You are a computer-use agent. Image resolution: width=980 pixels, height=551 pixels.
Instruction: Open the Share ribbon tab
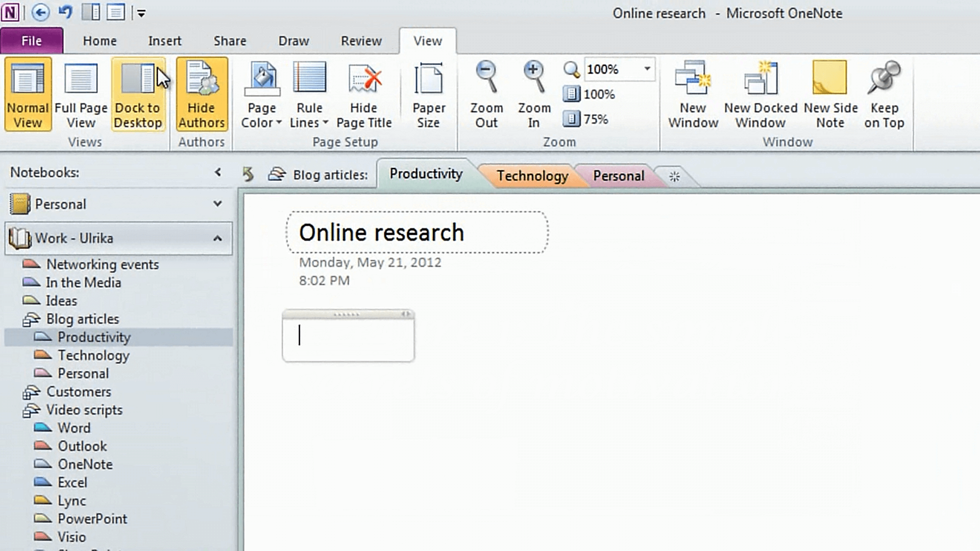pyautogui.click(x=230, y=41)
